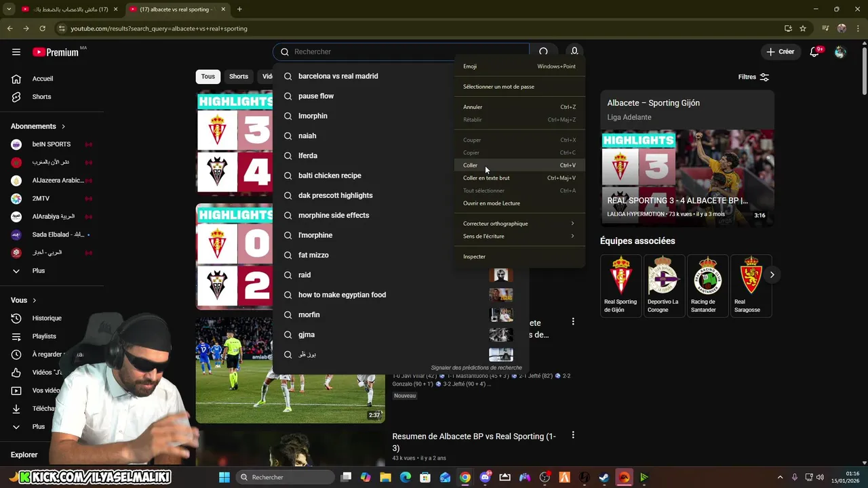The width and height of the screenshot is (868, 488).
Task: Open the notifications bell
Action: point(815,52)
